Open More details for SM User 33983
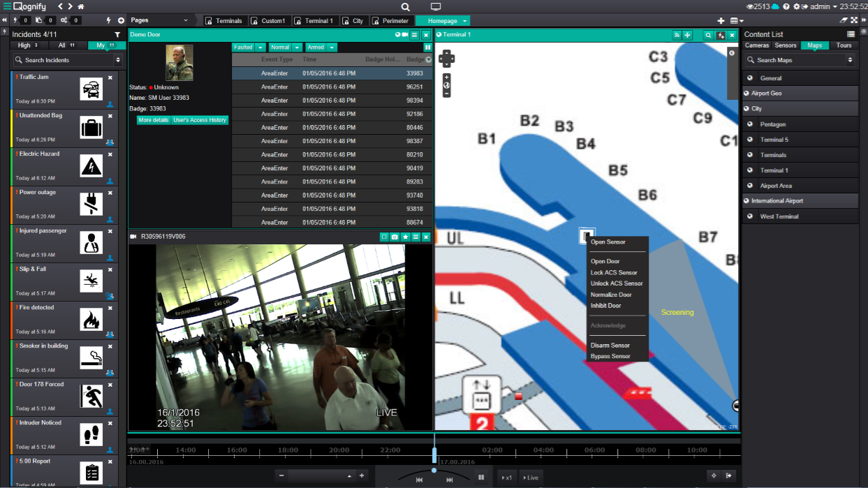This screenshot has width=868, height=488. click(x=155, y=119)
